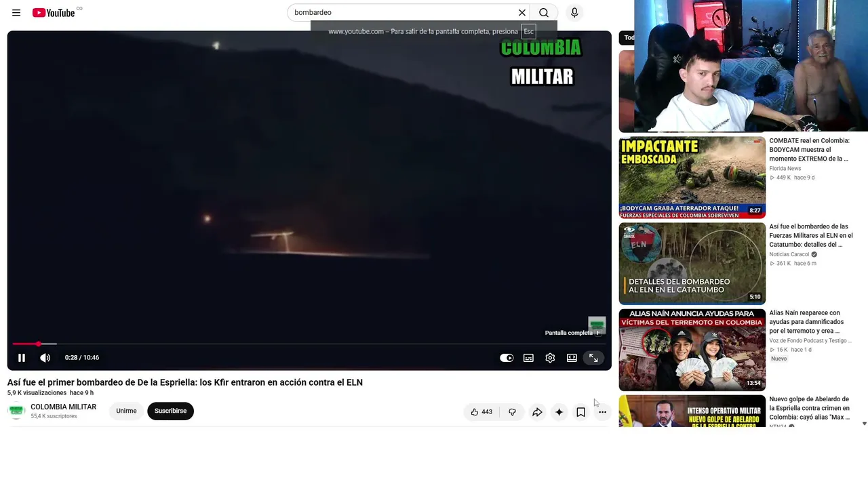
Task: Open the "INTENSO OPERATIVO MILITAR" video thumbnail
Action: coord(692,411)
